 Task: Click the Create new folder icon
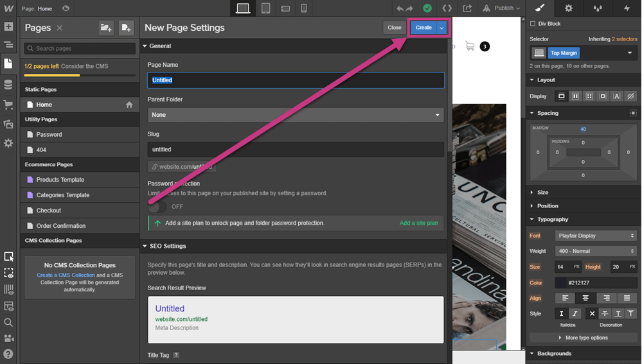point(106,28)
